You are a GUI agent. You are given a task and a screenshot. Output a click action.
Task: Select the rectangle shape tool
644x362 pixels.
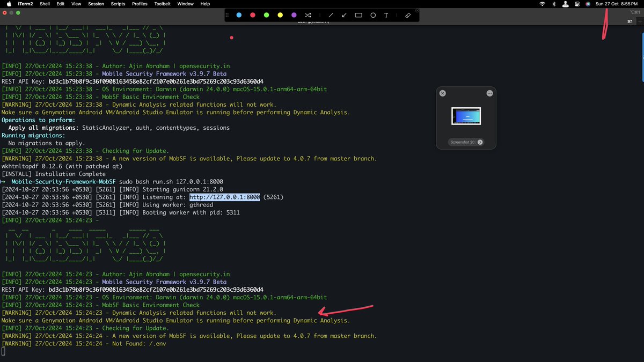(358, 15)
